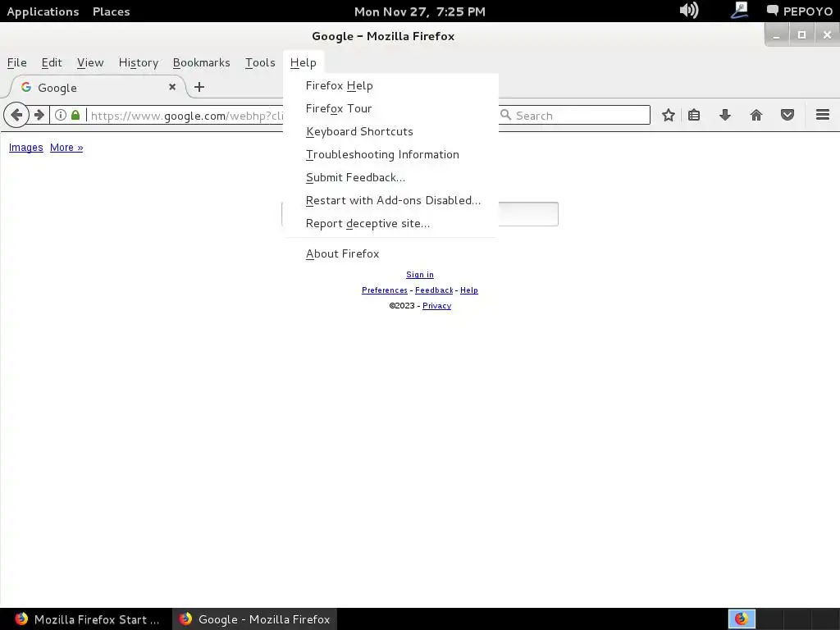The width and height of the screenshot is (840, 630).
Task: Save page with the Pocket icon
Action: click(x=787, y=115)
